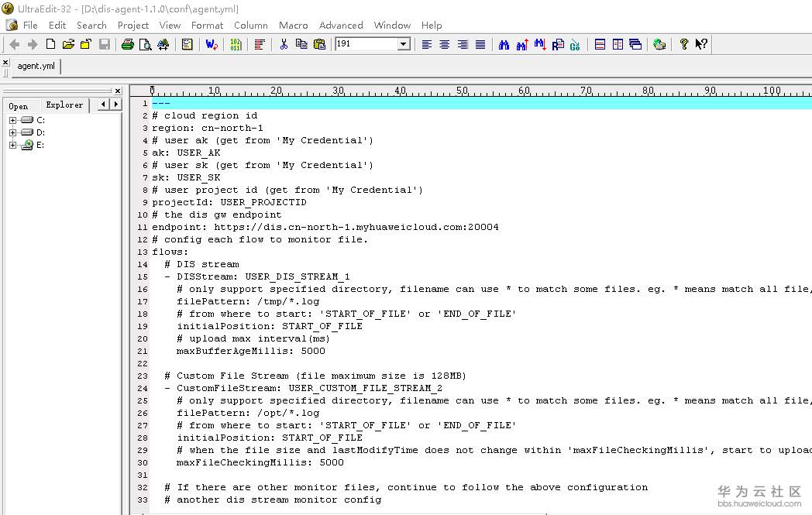
Task: Tile windows vertically via toolbar icon
Action: tap(618, 44)
